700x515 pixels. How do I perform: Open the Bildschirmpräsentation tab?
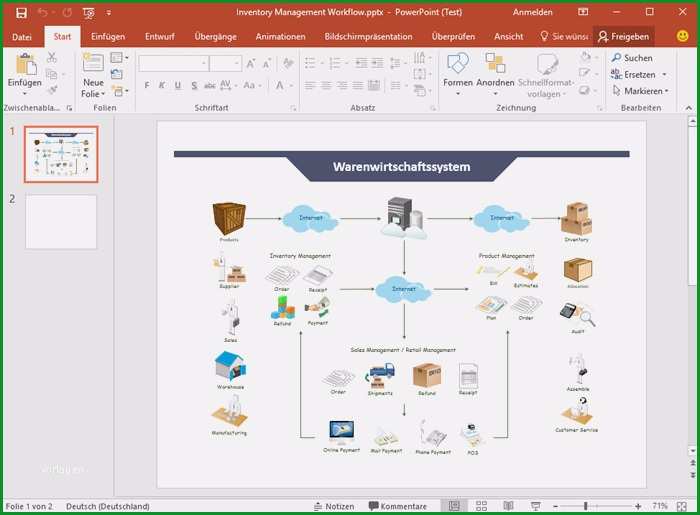tap(368, 37)
